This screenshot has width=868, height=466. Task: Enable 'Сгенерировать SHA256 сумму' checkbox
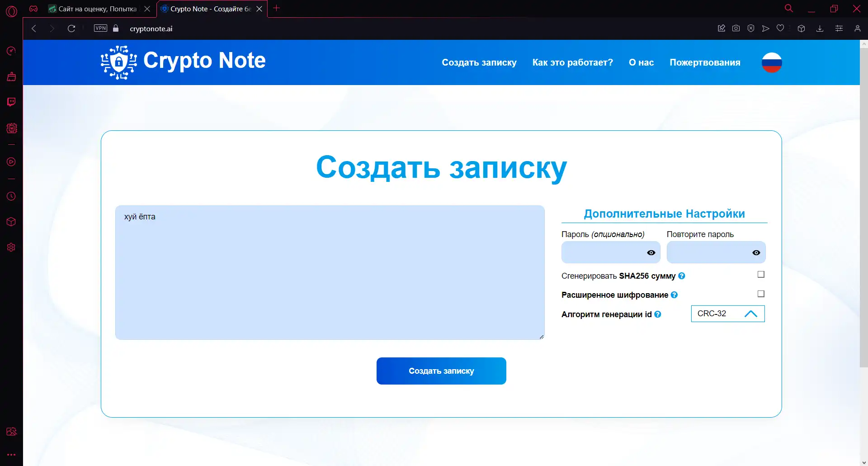[761, 275]
